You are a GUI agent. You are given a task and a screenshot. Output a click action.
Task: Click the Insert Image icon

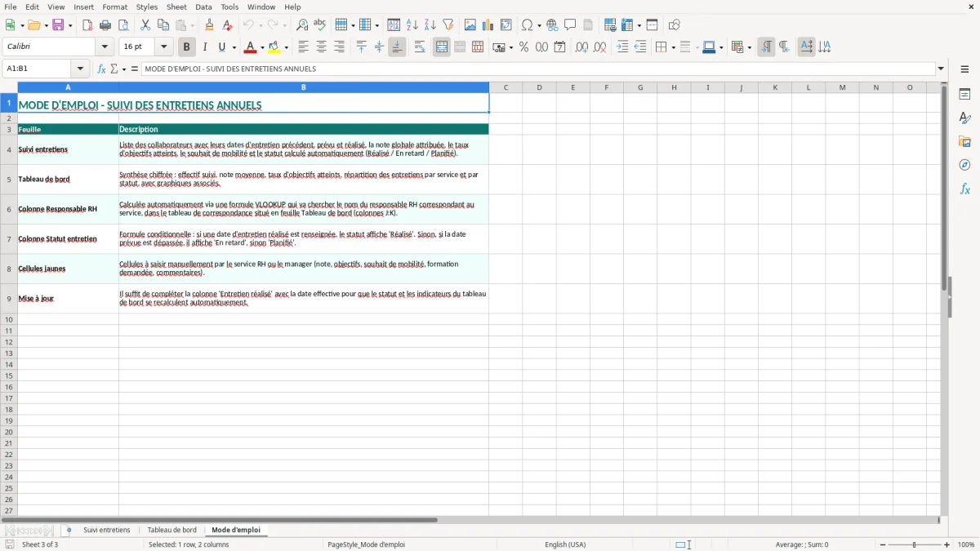(x=470, y=25)
